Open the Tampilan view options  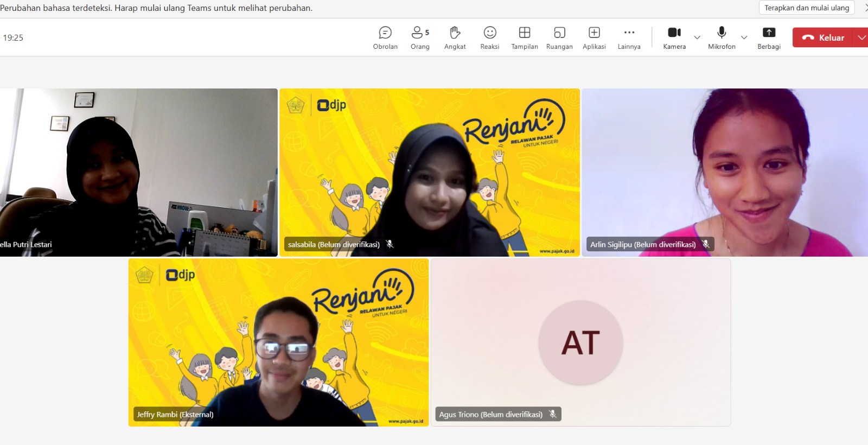[x=524, y=37]
